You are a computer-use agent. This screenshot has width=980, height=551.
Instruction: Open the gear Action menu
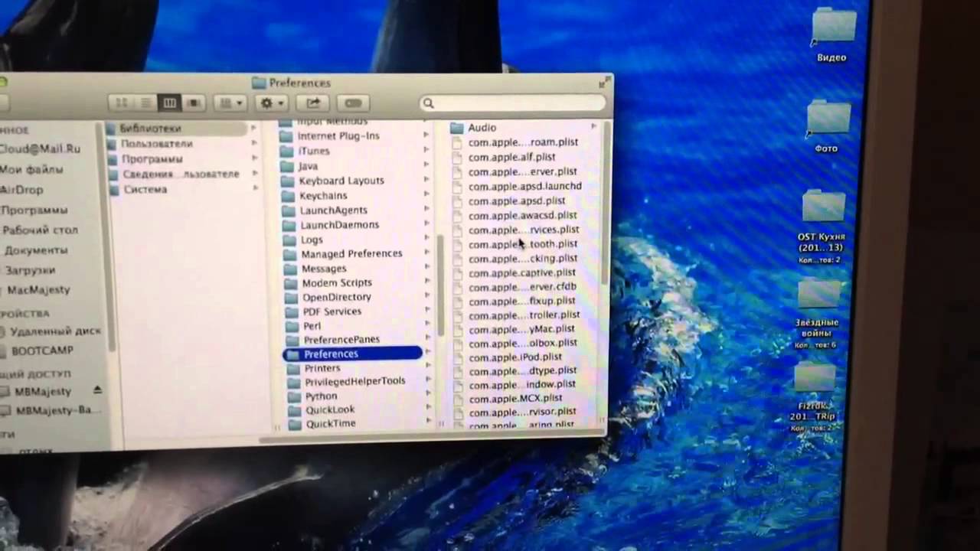[272, 103]
